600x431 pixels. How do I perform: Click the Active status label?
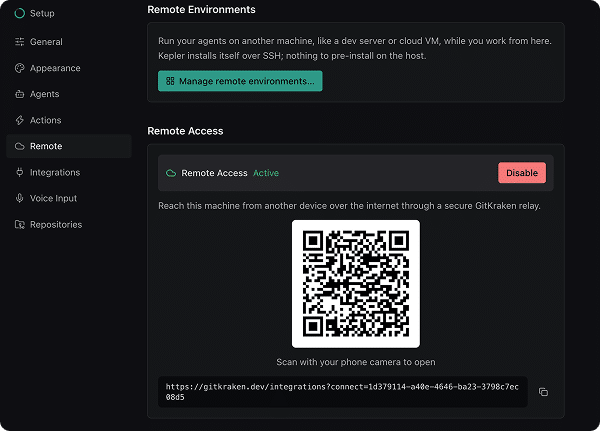click(266, 173)
